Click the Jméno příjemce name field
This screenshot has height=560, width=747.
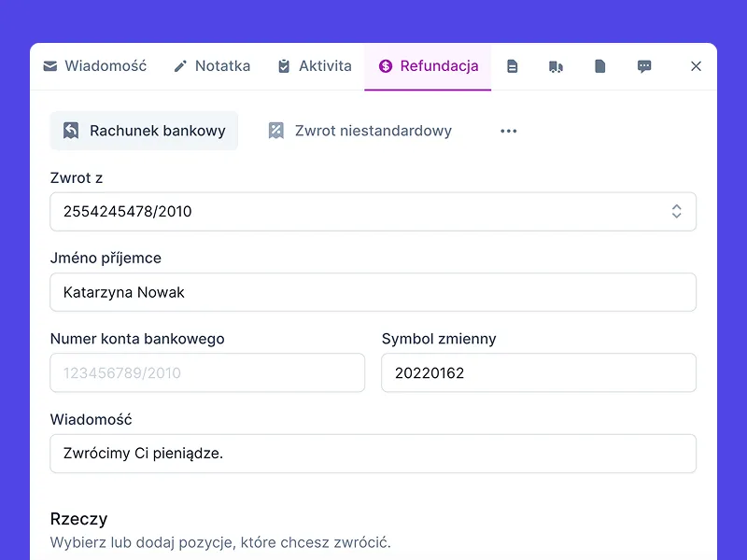373,292
